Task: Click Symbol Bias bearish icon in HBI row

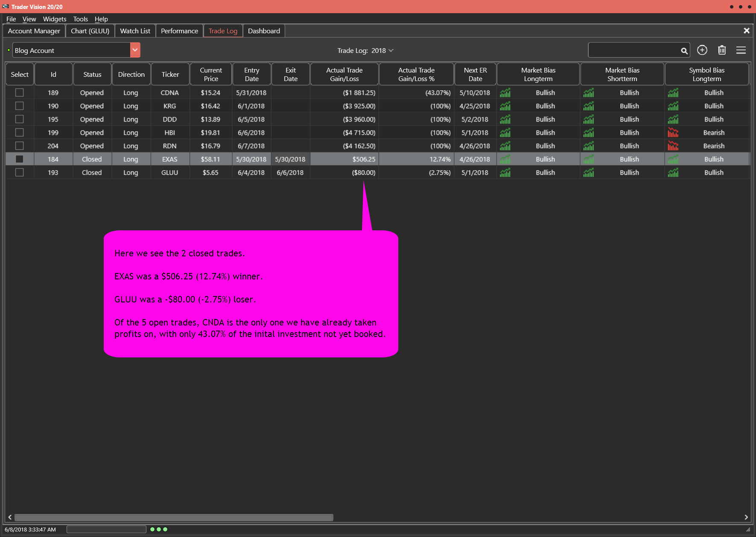Action: click(x=673, y=133)
